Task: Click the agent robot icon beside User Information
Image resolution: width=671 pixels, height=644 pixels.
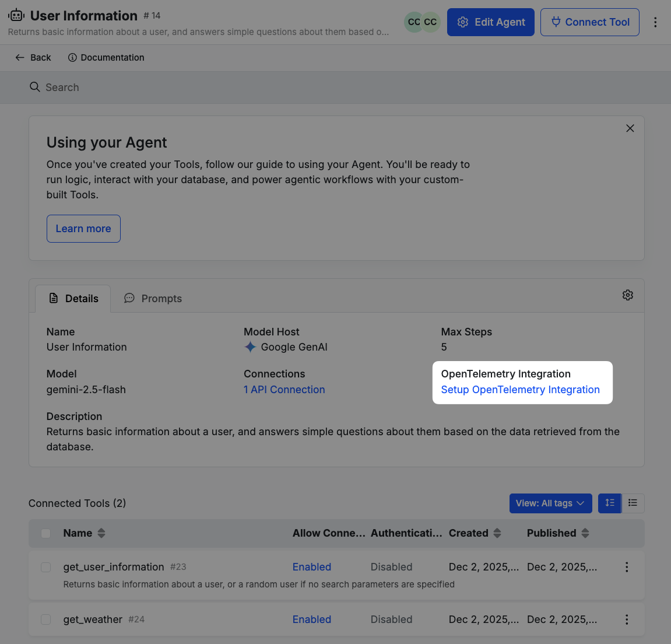Action: click(16, 15)
